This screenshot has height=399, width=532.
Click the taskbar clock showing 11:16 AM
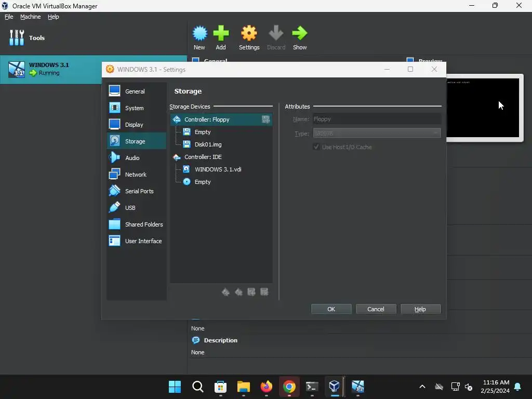[x=495, y=387]
